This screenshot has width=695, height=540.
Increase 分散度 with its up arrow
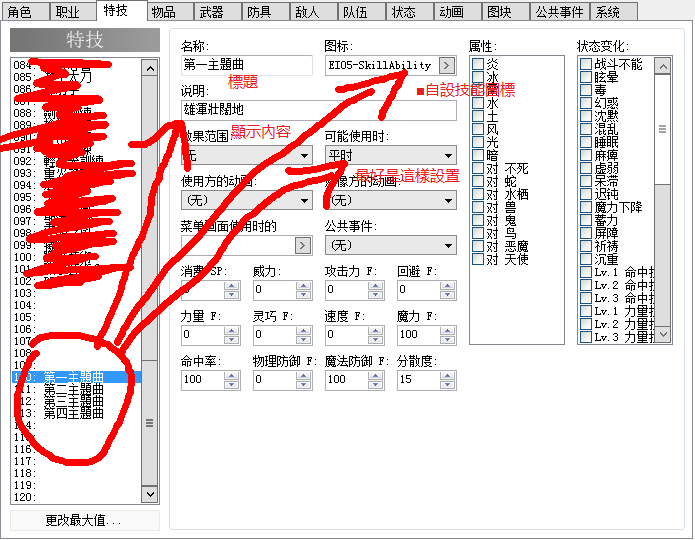pyautogui.click(x=448, y=376)
